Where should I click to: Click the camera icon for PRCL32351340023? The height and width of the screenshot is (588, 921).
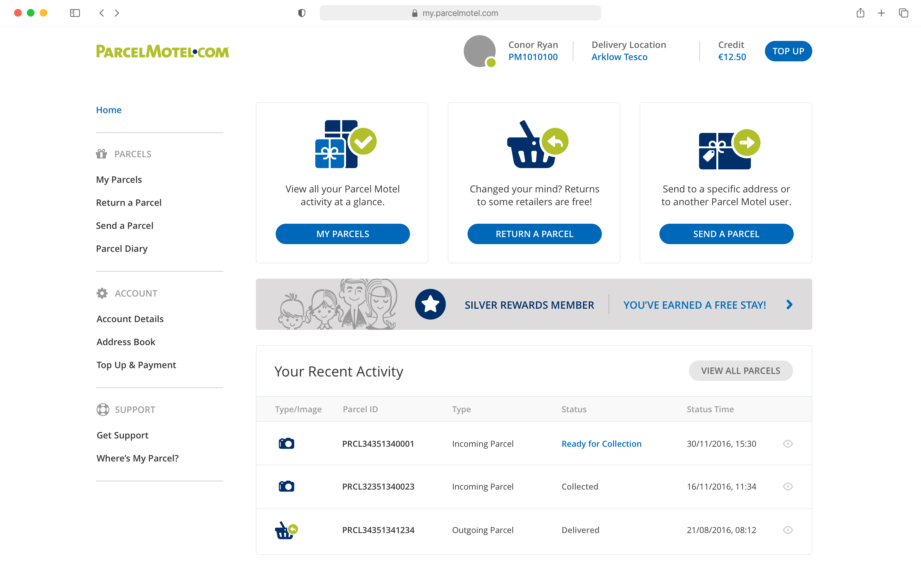287,486
